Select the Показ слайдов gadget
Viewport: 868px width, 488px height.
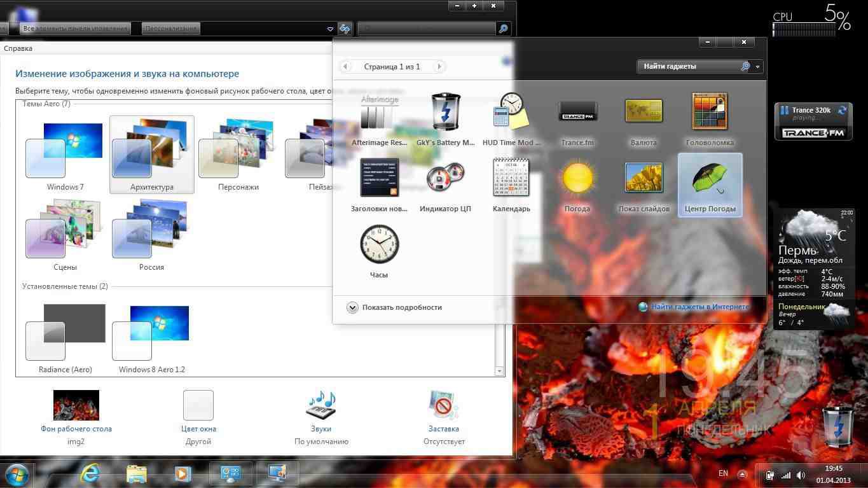click(x=644, y=178)
